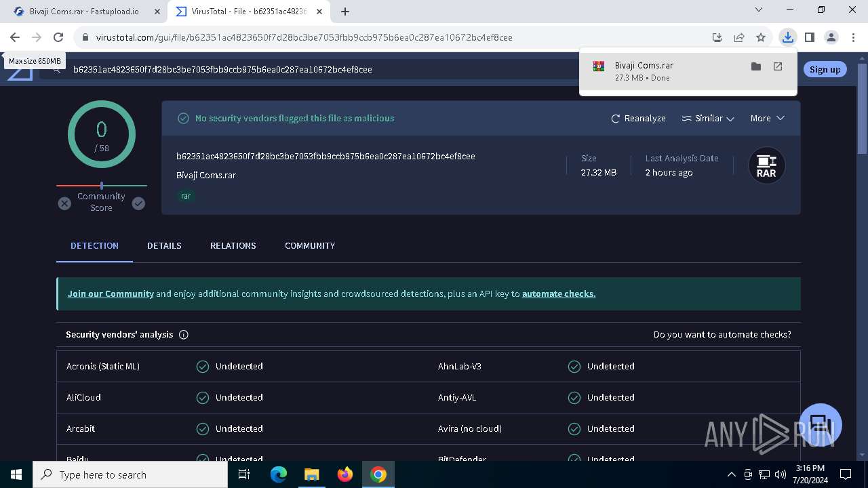Click the browser forward arrow

click(x=37, y=37)
